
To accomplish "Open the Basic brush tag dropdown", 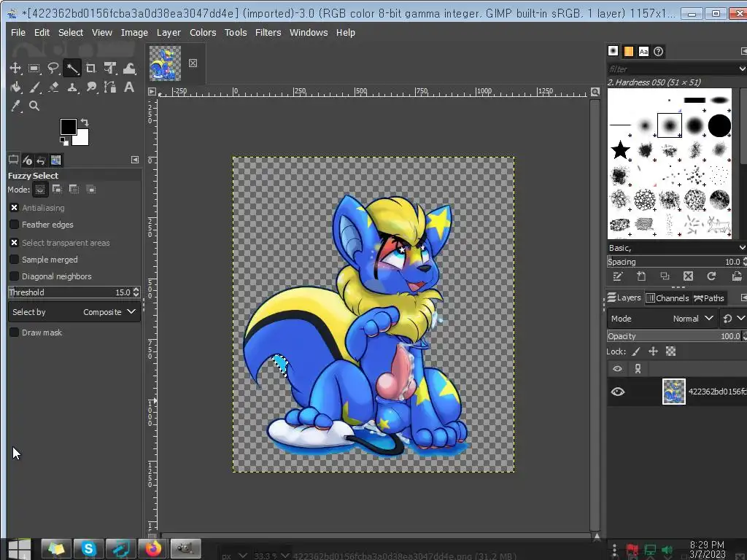I will pyautogui.click(x=742, y=248).
